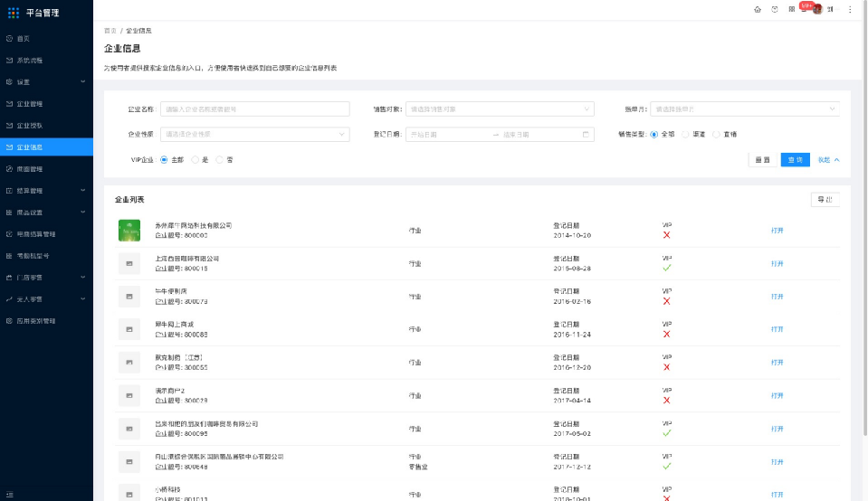Open the 上海西苔咖啡有限公司 row via 打开
Viewport: 868px width, 501px height.
click(777, 264)
